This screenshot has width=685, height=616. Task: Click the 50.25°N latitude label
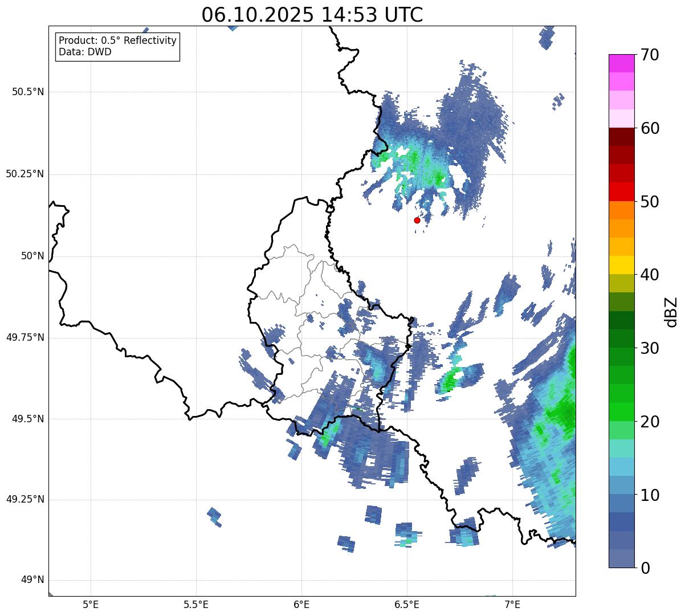[x=25, y=174]
